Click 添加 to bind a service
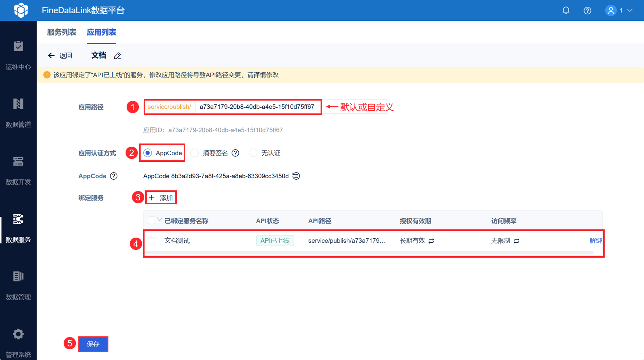The height and width of the screenshot is (360, 644). (x=161, y=198)
